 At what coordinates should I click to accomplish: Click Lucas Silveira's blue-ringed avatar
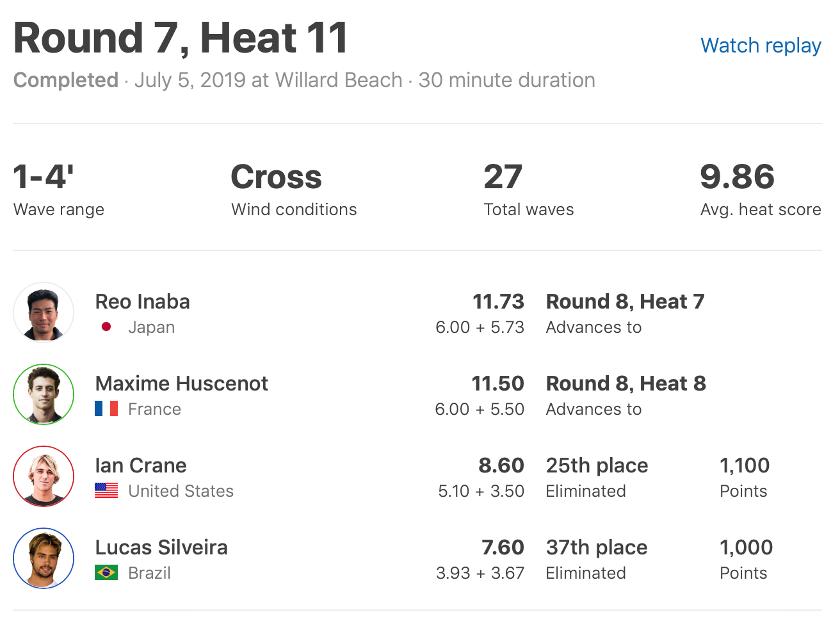(44, 558)
